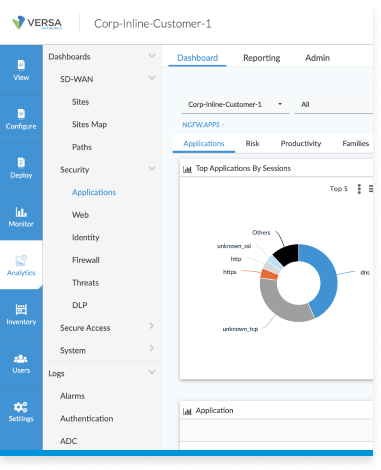Collapse the SD-WAN section chevron
This screenshot has width=381, height=470.
pyautogui.click(x=152, y=78)
